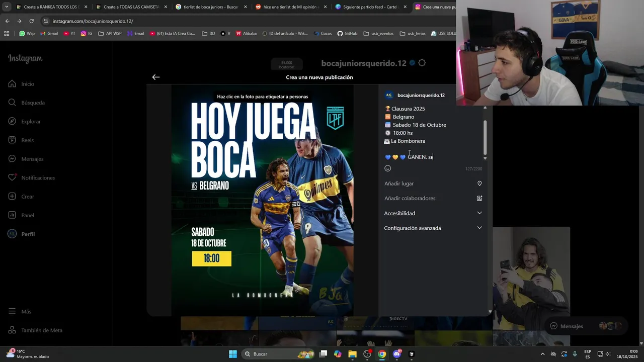Open Mensajes in Instagram sidebar
644x362 pixels.
tap(26, 159)
